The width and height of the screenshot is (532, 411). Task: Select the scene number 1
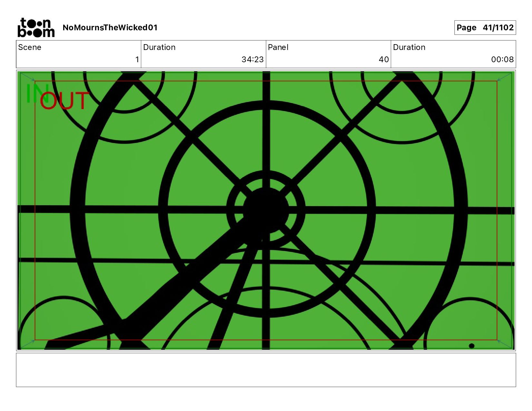pos(137,59)
